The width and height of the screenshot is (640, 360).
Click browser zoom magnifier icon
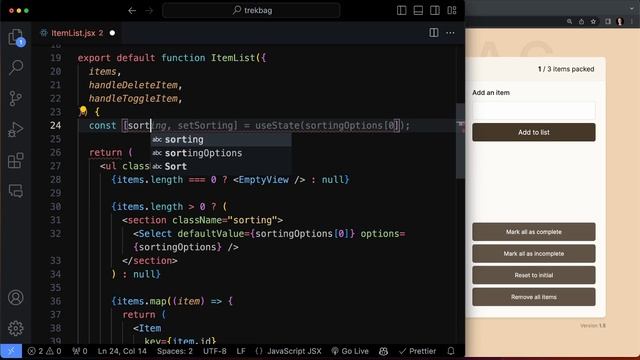click(x=569, y=22)
